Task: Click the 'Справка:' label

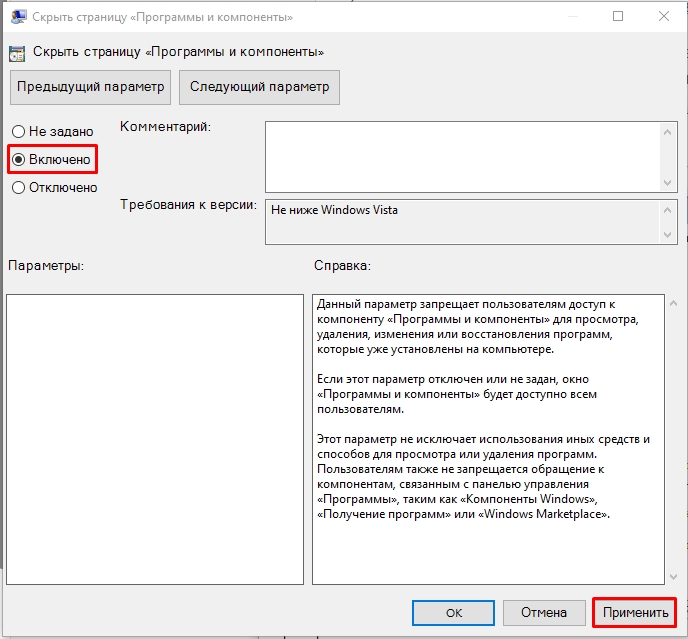Action: coord(342,266)
